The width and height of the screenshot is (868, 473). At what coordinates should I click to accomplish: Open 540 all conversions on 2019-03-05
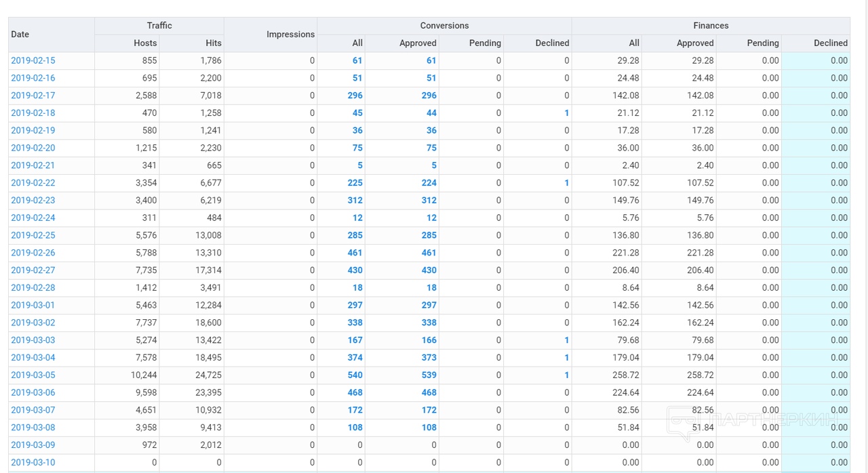(355, 375)
